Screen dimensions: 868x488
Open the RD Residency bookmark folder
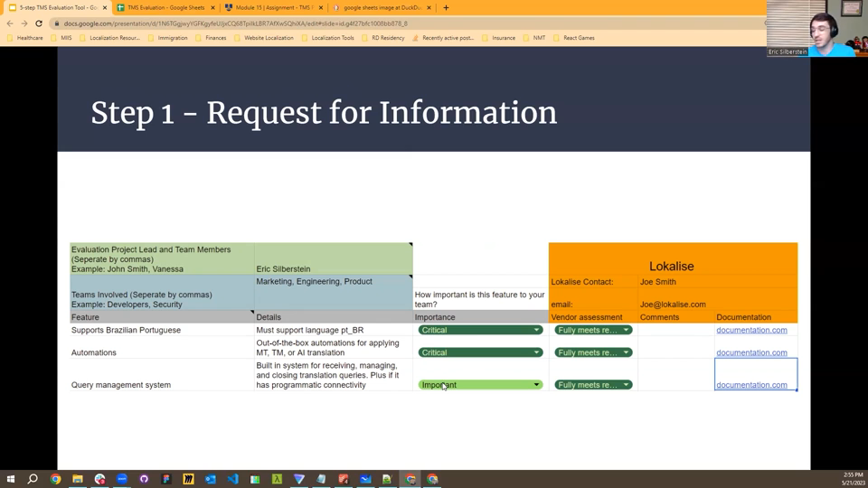(x=383, y=38)
